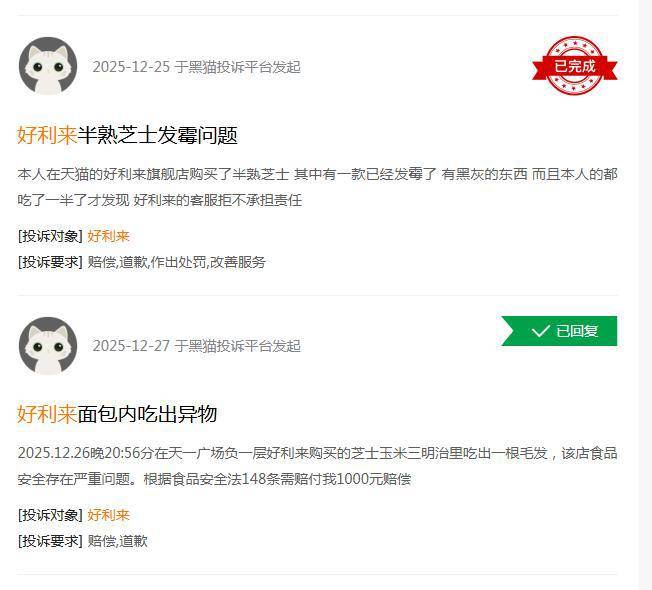
Task: Click the red 已完成 stamp badge
Action: [x=575, y=66]
